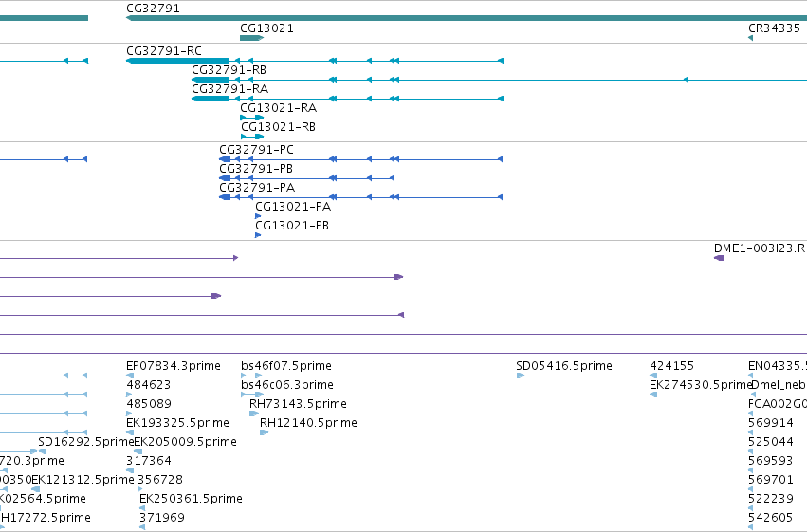Select the CG32791-PB protein feature
Viewport: 807px width, 532px height.
click(256, 168)
